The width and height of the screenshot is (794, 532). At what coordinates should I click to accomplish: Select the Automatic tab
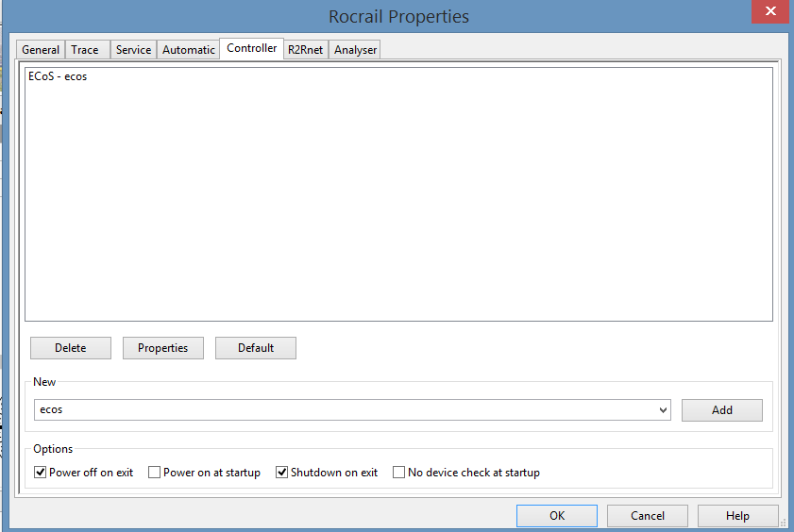pos(189,50)
